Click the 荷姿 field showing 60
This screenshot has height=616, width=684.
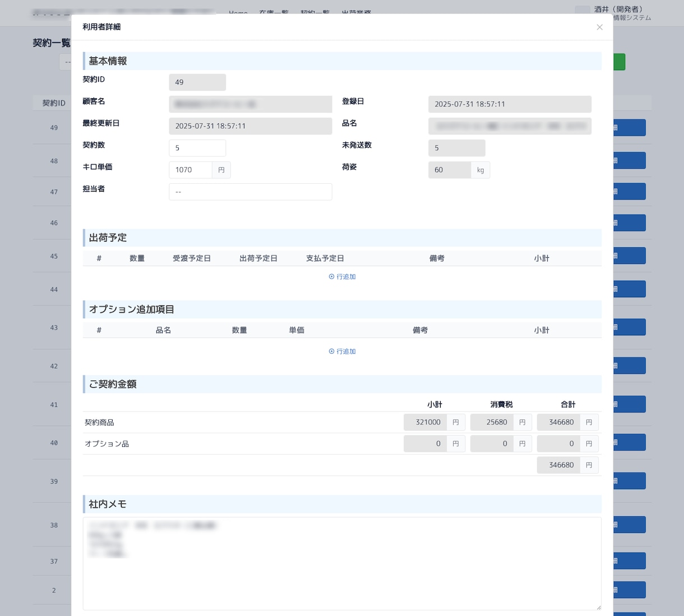point(450,170)
